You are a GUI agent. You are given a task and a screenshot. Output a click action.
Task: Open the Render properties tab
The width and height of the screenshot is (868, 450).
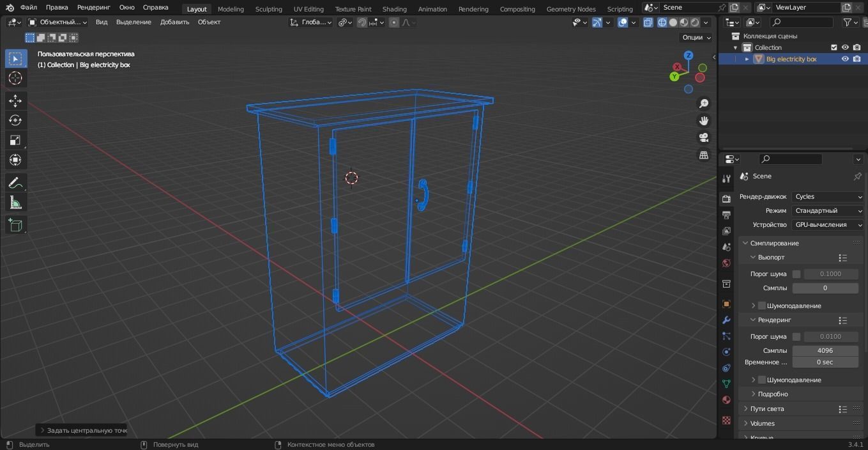pyautogui.click(x=726, y=199)
